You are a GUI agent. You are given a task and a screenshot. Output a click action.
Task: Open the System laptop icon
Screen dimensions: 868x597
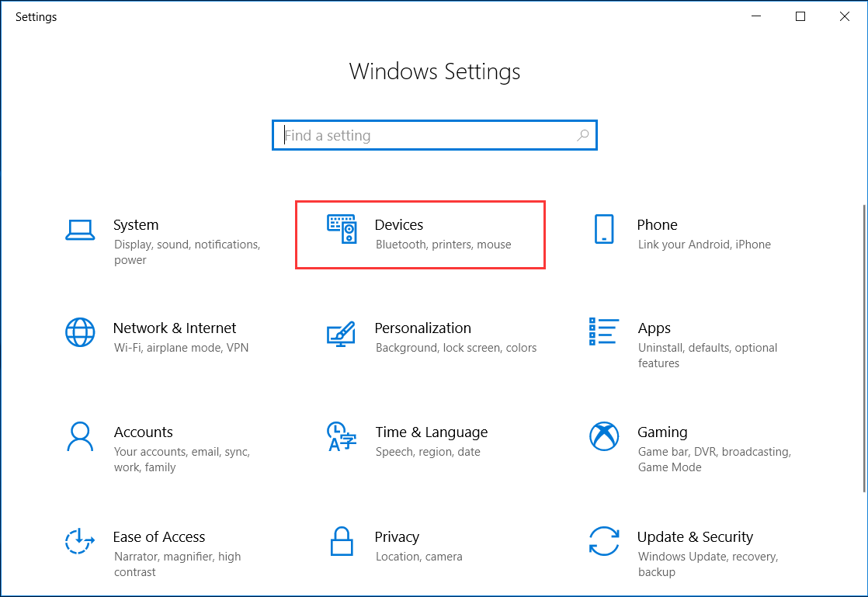point(80,230)
